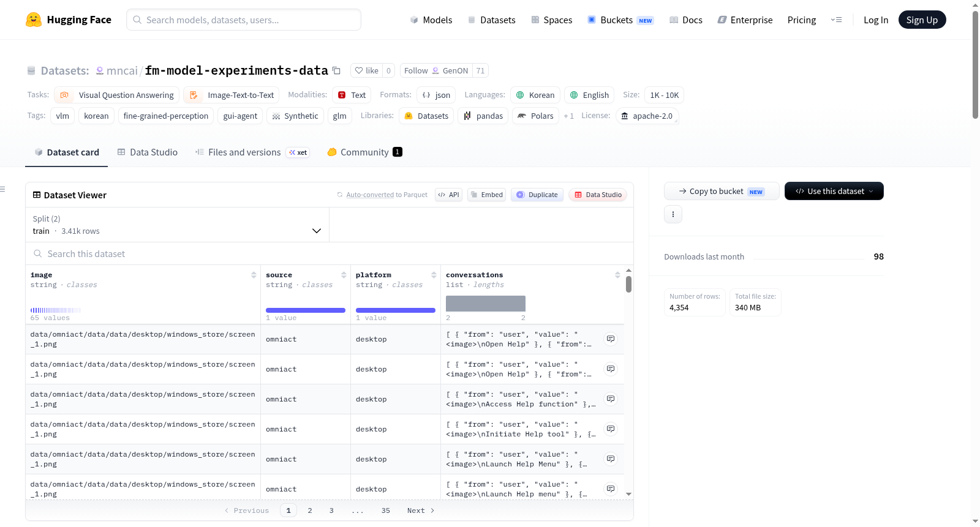Go to Datasets in the navigation
The image size is (980, 527).
tap(491, 20)
